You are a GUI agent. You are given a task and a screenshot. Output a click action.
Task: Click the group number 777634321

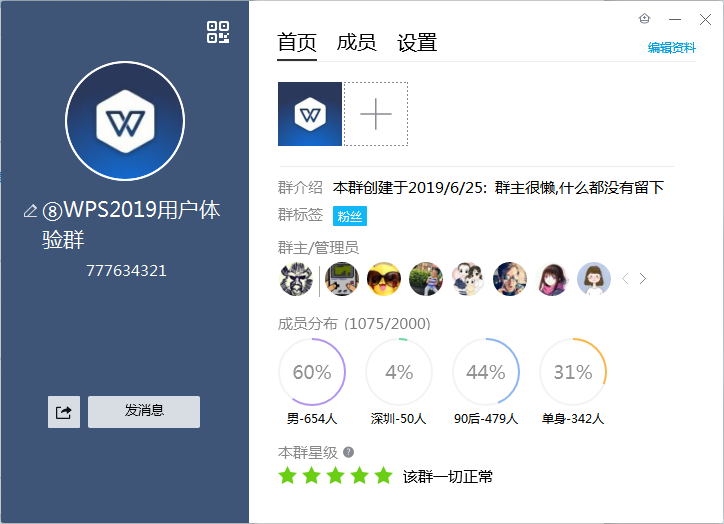click(126, 271)
